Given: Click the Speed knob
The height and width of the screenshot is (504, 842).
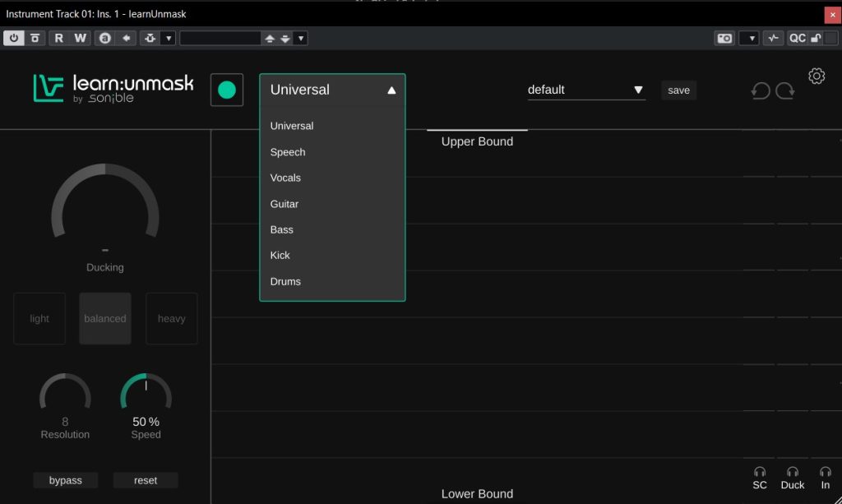Looking at the screenshot, I should [146, 393].
